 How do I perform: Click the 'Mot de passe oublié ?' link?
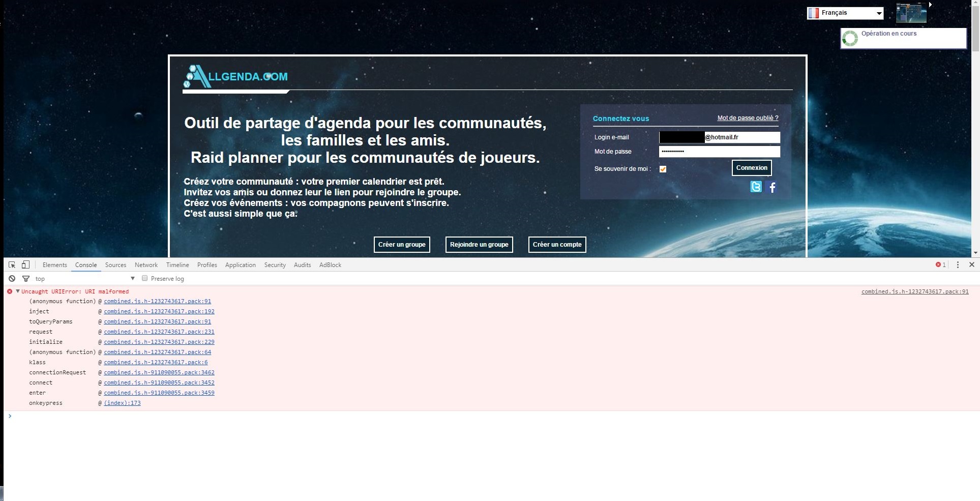click(748, 118)
